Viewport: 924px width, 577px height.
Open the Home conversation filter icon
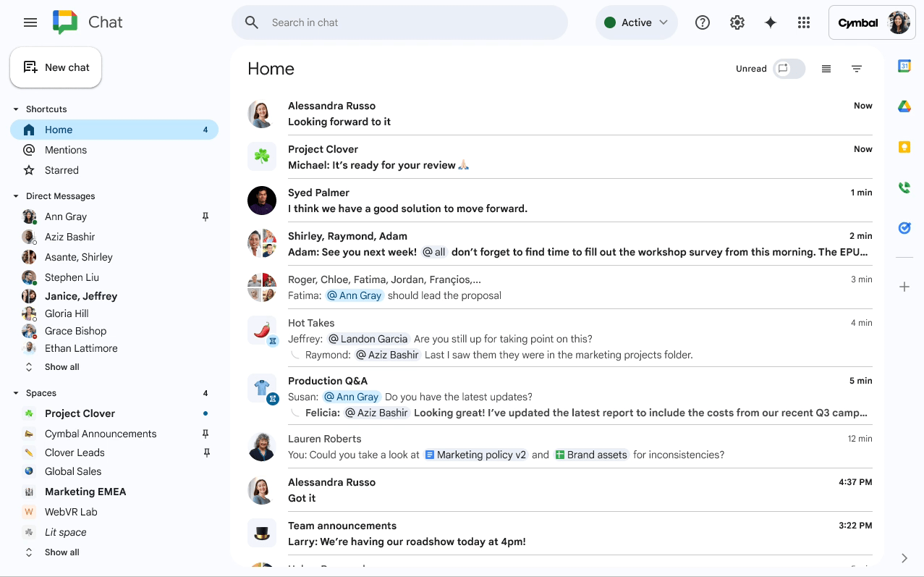(857, 68)
